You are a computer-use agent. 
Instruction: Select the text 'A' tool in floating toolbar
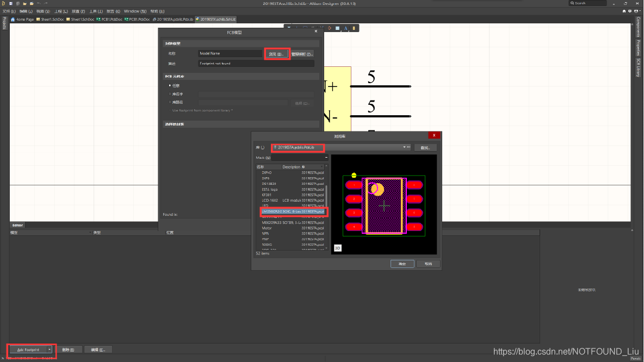346,28
